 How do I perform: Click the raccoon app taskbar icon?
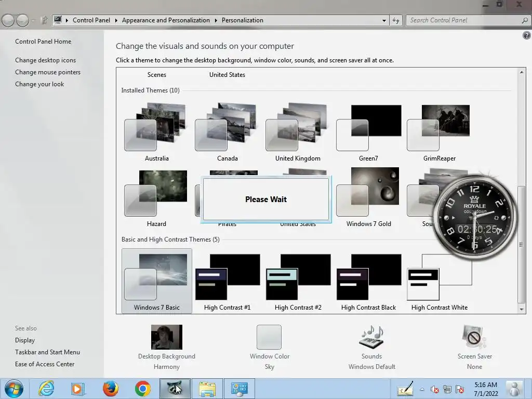175,389
